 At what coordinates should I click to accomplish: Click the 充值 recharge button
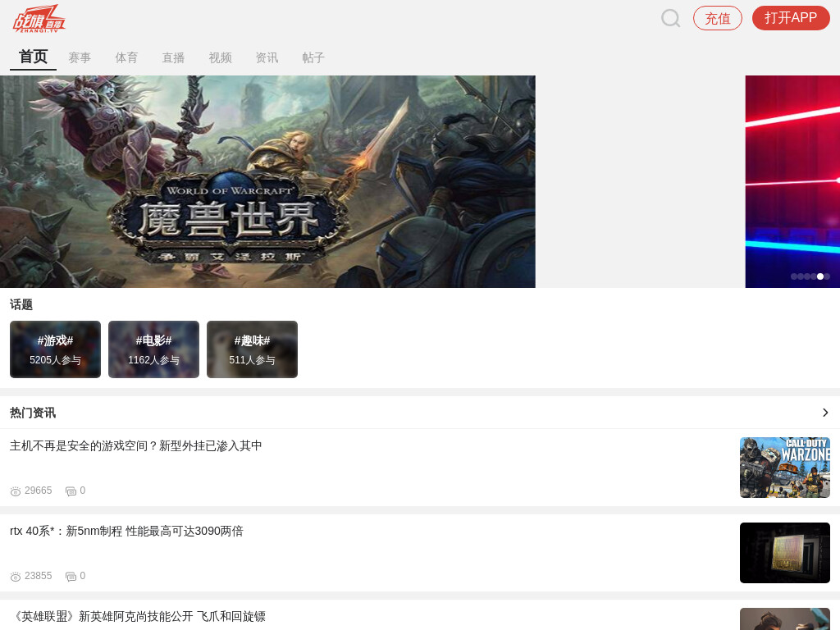(717, 18)
